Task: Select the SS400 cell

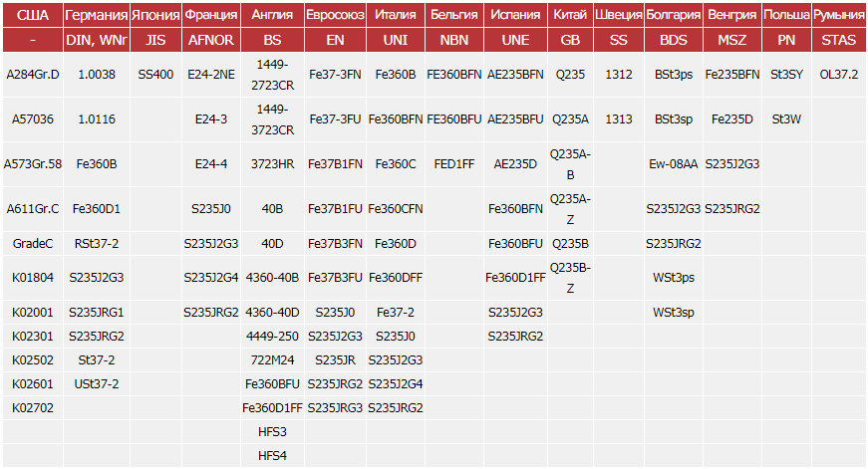Action: pyautogui.click(x=156, y=74)
